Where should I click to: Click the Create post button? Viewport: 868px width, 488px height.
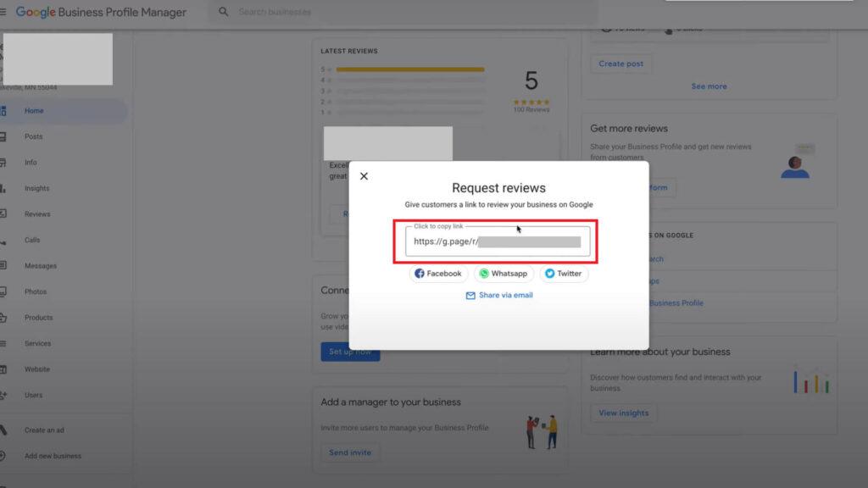pos(620,64)
